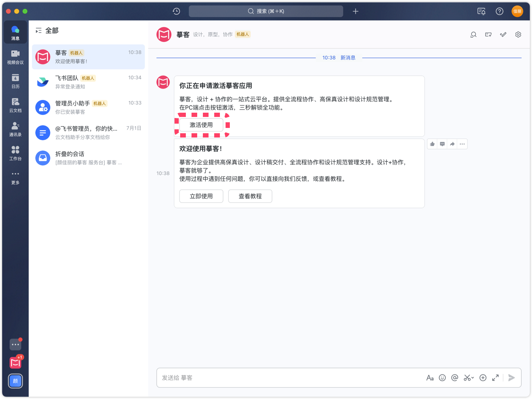Click the add-to-screen icon in chat header
Viewport: 532px width, 399px height.
point(488,34)
